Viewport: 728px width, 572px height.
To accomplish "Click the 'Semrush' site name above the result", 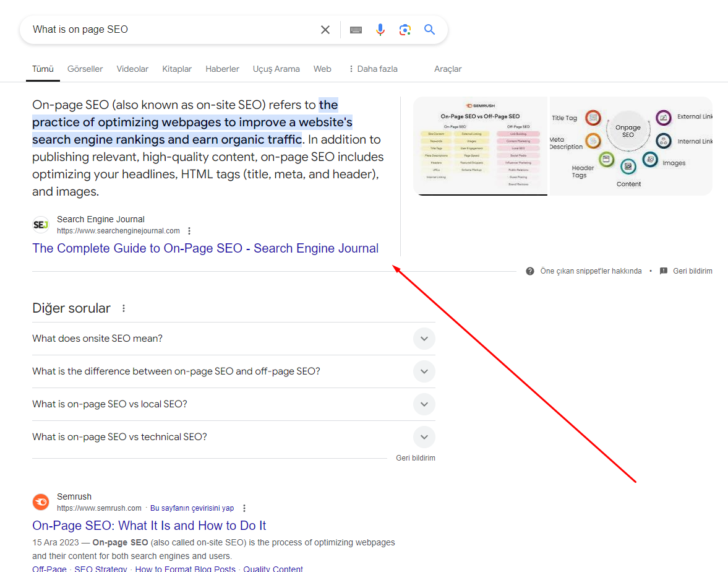I will tap(74, 496).
